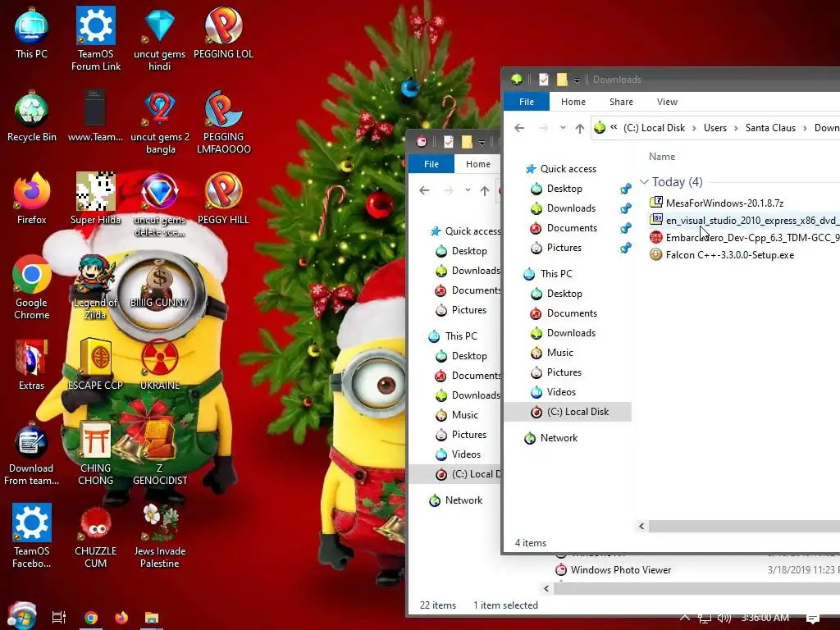
Task: Select the PEGGY HILL desktop icon
Action: pyautogui.click(x=223, y=199)
